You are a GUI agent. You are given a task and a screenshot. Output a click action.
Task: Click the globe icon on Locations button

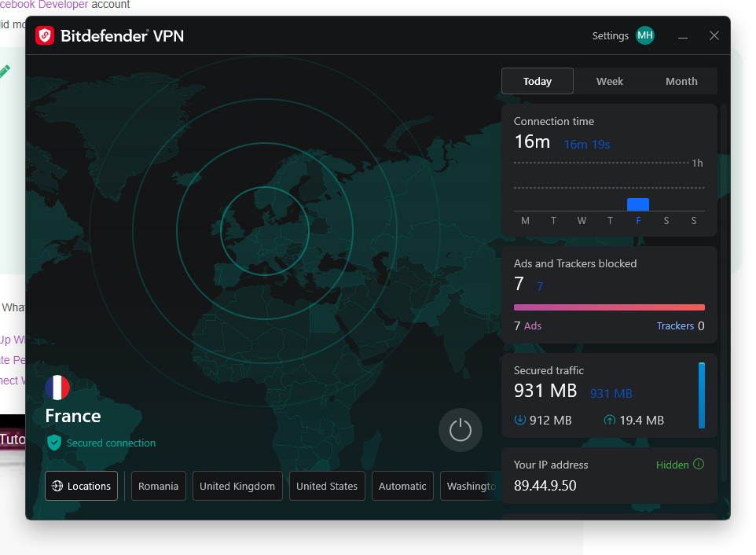57,486
